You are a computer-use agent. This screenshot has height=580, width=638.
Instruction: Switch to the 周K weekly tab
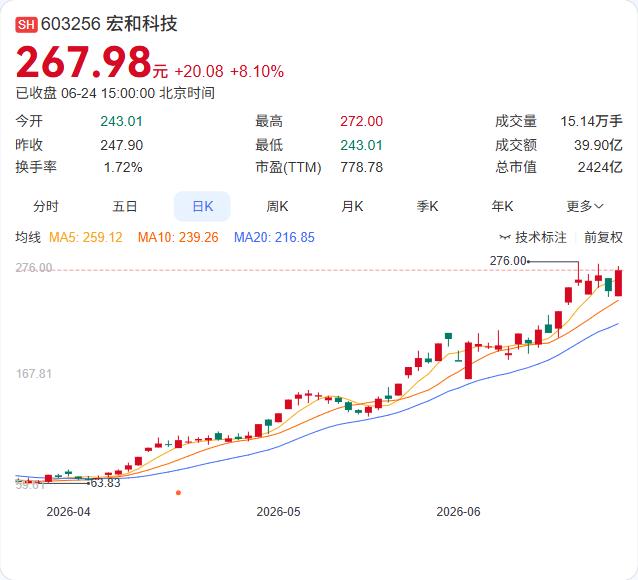tap(277, 206)
